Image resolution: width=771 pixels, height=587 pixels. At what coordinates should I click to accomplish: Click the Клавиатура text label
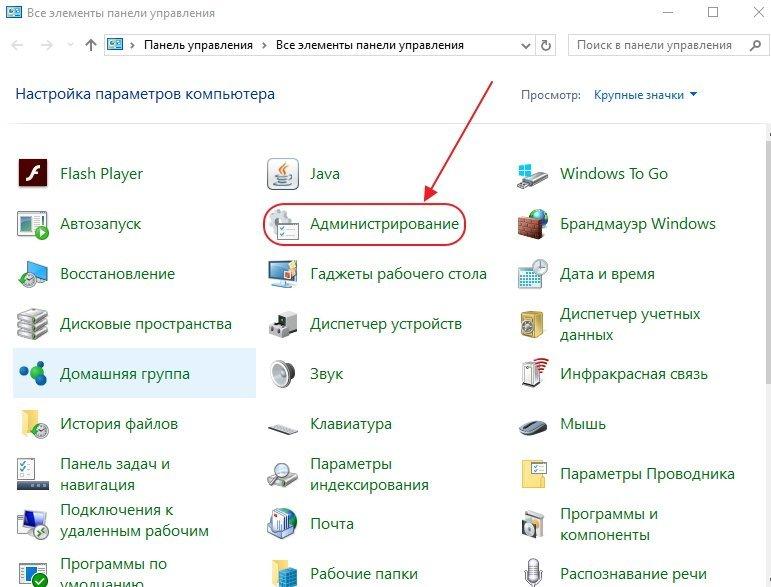[351, 424]
